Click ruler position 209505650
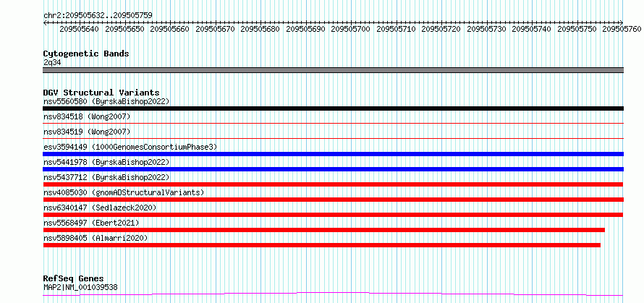 tap(124, 29)
